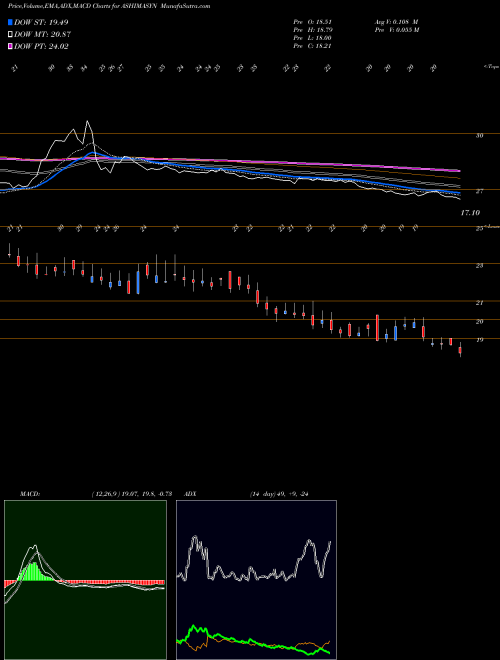Click the ADX (14 day) values text
This screenshot has width=500, height=660.
coord(279,494)
